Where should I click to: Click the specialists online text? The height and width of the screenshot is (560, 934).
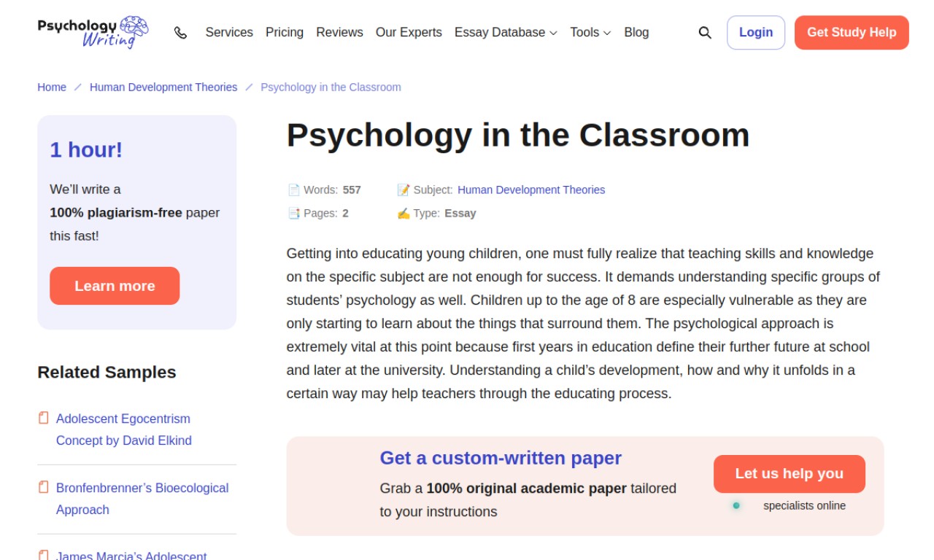pyautogui.click(x=804, y=505)
